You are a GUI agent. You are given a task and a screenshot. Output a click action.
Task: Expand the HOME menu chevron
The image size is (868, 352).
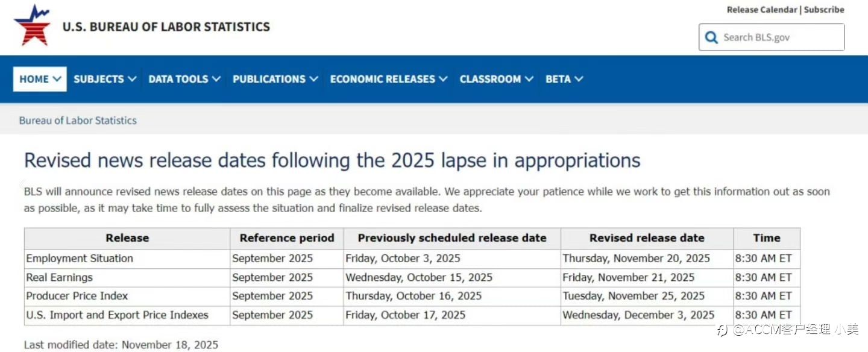point(57,79)
